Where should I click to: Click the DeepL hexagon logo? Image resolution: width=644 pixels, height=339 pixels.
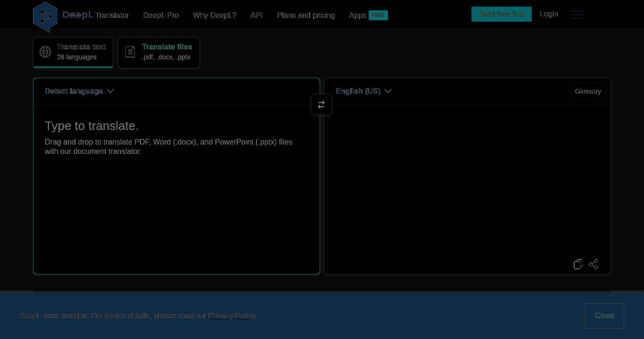(45, 17)
